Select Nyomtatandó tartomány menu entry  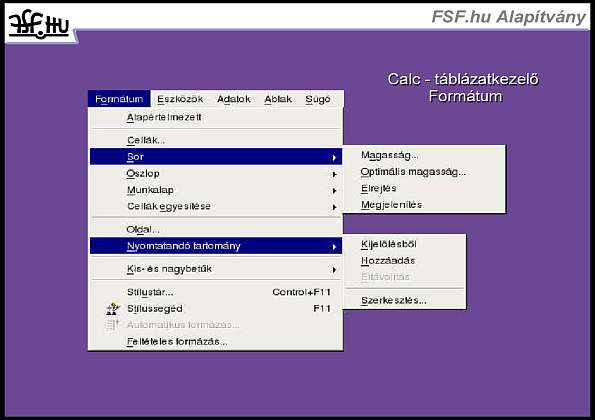click(x=216, y=246)
